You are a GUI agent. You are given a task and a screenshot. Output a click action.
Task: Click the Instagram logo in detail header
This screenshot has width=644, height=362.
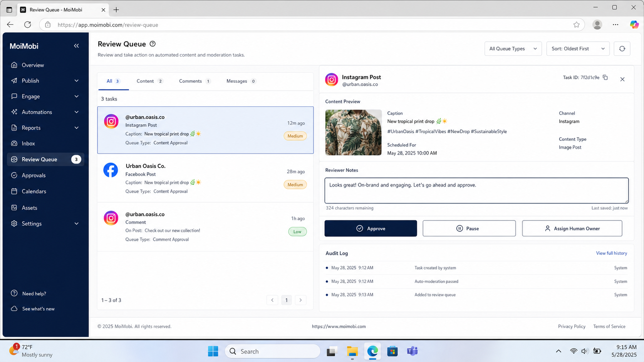[x=331, y=80]
